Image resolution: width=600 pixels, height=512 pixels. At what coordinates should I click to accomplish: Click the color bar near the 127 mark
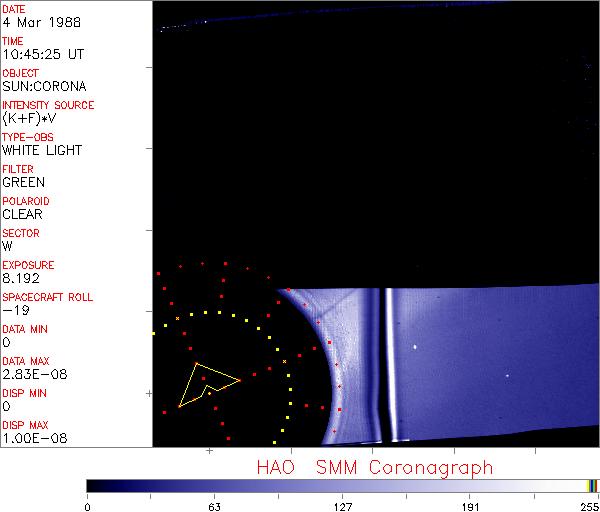point(341,486)
